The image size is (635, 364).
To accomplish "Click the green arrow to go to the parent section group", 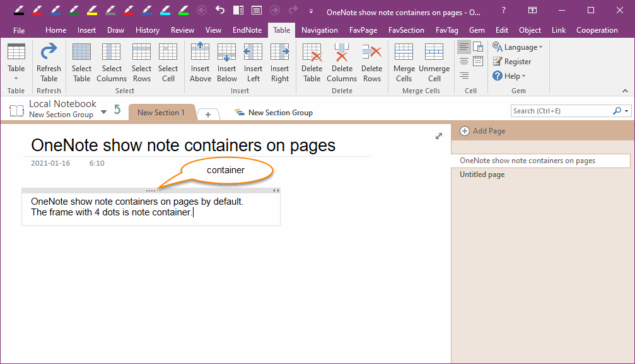I will pyautogui.click(x=117, y=109).
